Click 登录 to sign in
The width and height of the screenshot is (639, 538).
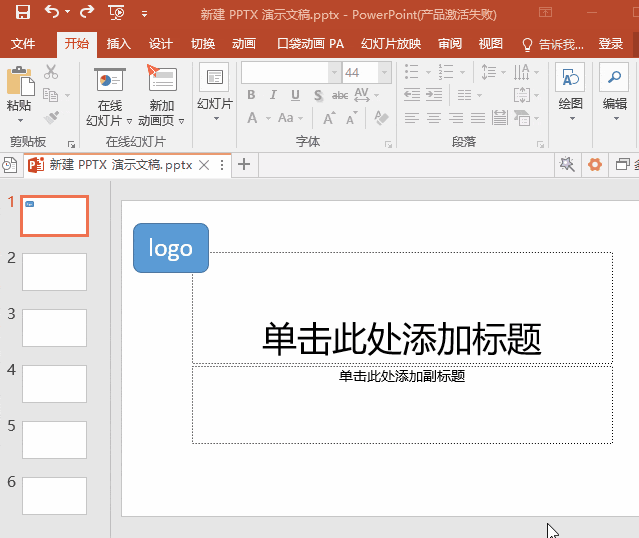(610, 44)
